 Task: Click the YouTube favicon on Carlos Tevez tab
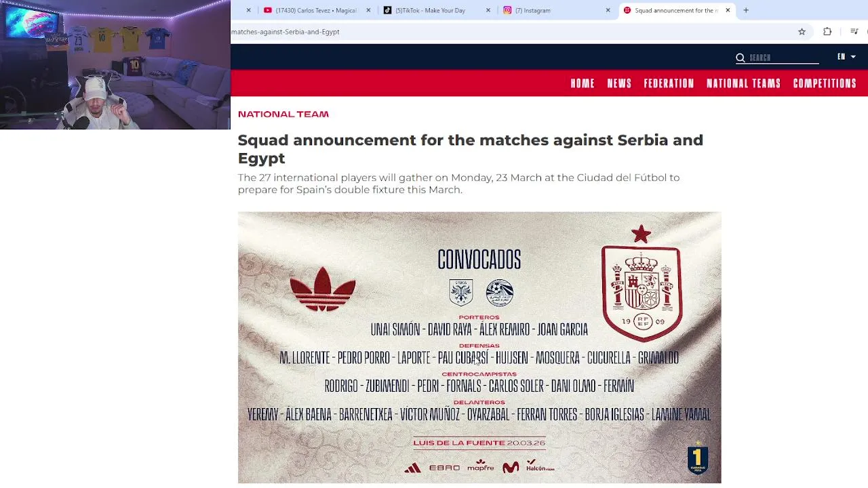(268, 10)
